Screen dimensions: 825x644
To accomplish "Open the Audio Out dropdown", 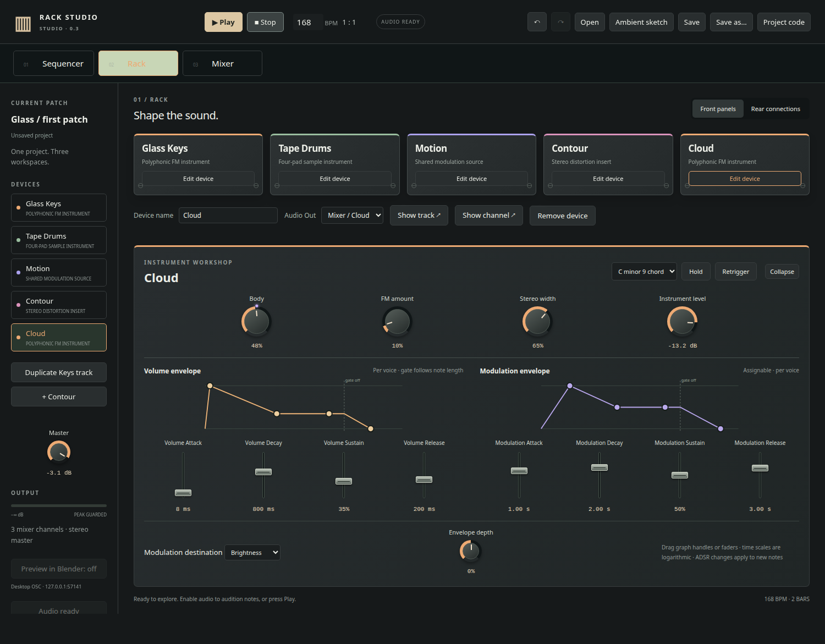I will (x=352, y=216).
